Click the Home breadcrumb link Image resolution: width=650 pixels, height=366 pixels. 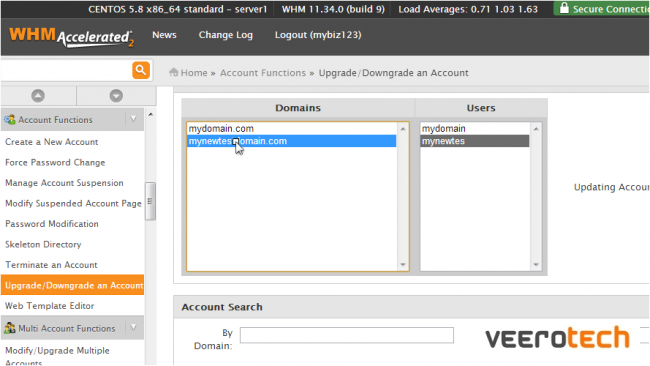(x=194, y=73)
